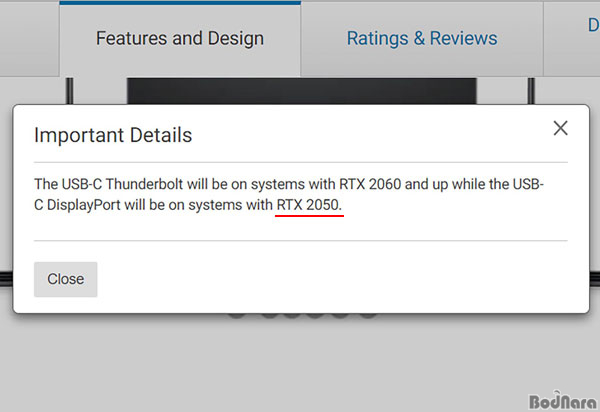Screen dimensions: 600x412
Task: Switch to Ratings & Reviews tab
Action: (x=422, y=38)
